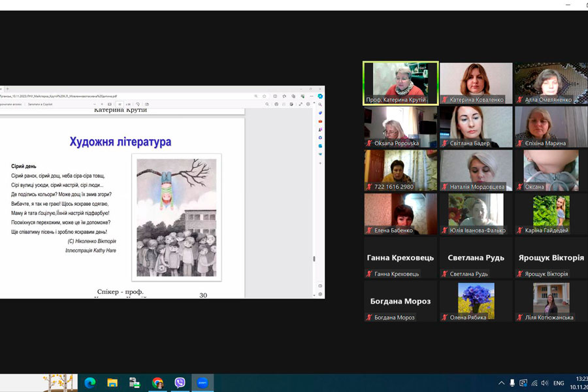Viewport: 588px width, 392px height.
Task: Open the Edge three-dots menu in shared window
Action: coord(312,96)
